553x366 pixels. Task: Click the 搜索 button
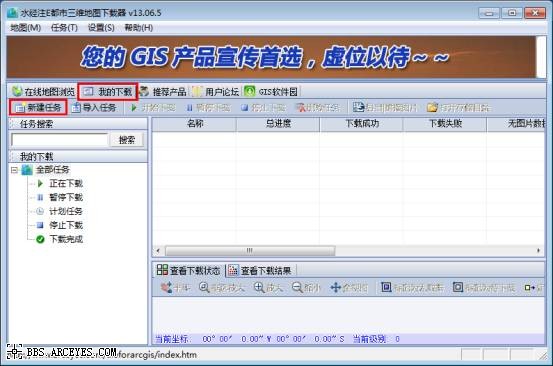pyautogui.click(x=127, y=140)
